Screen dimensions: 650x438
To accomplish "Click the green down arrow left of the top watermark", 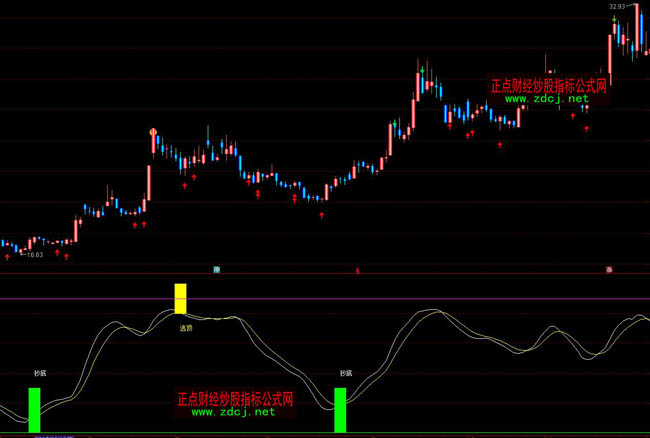I will [424, 69].
